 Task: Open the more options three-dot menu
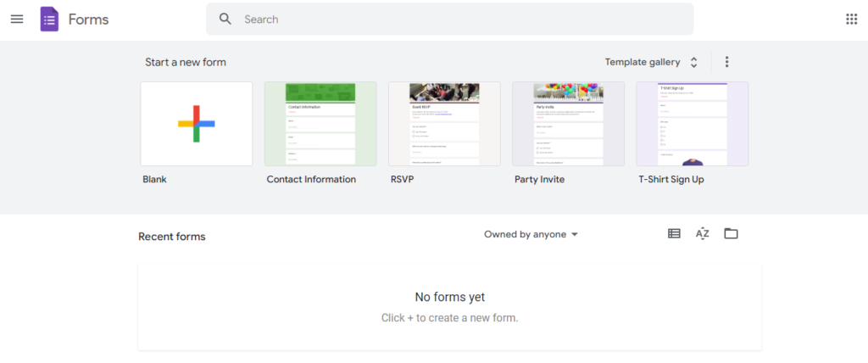click(726, 62)
